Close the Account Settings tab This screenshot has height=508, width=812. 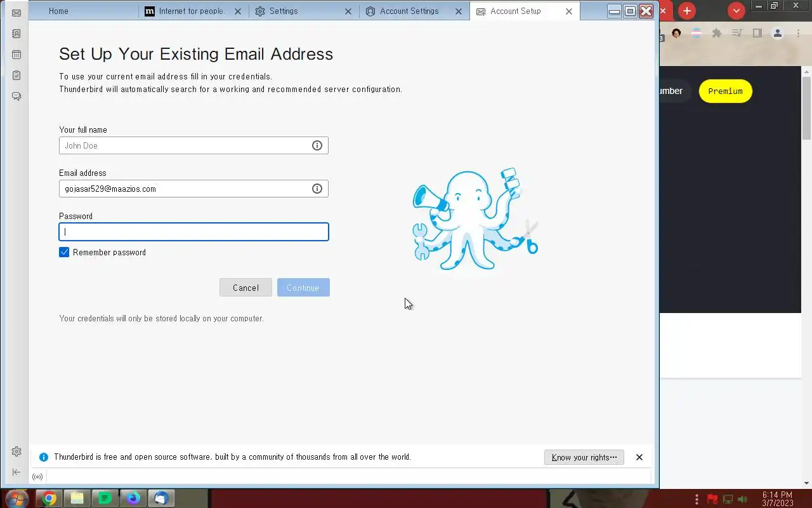point(459,11)
